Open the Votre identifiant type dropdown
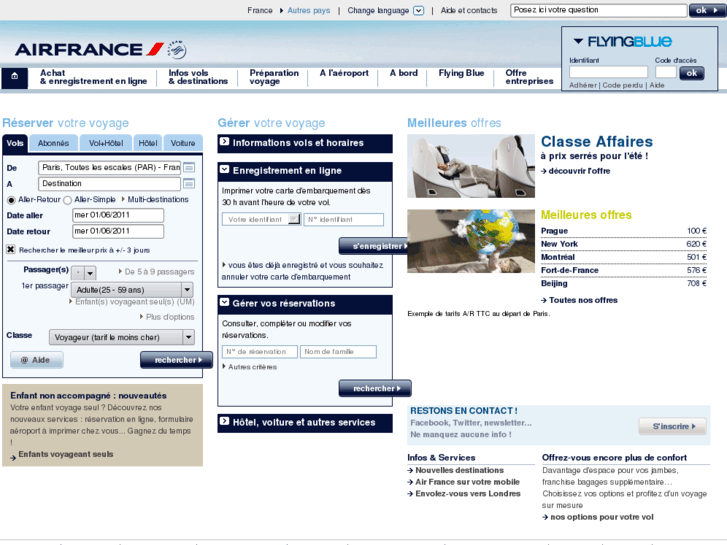Screen dimensions: 727x545 (261, 219)
